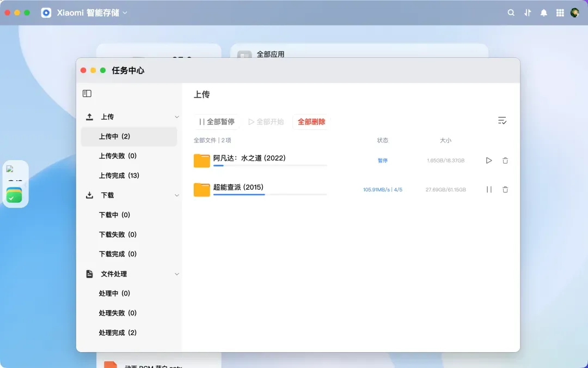Image resolution: width=588 pixels, height=368 pixels.
Task: Collapse the 上传 section chevron
Action: (176, 117)
